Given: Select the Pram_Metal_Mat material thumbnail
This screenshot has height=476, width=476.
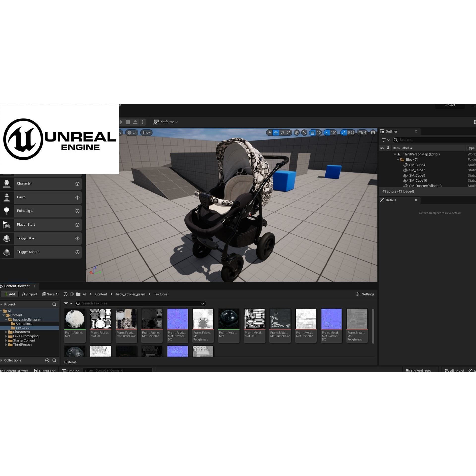Looking at the screenshot, I should 229,319.
